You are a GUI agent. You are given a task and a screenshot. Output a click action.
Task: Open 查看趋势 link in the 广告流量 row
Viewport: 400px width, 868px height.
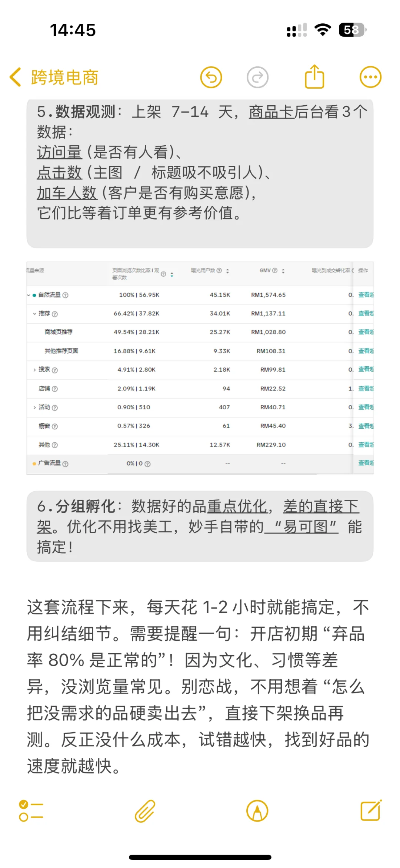coord(366,463)
